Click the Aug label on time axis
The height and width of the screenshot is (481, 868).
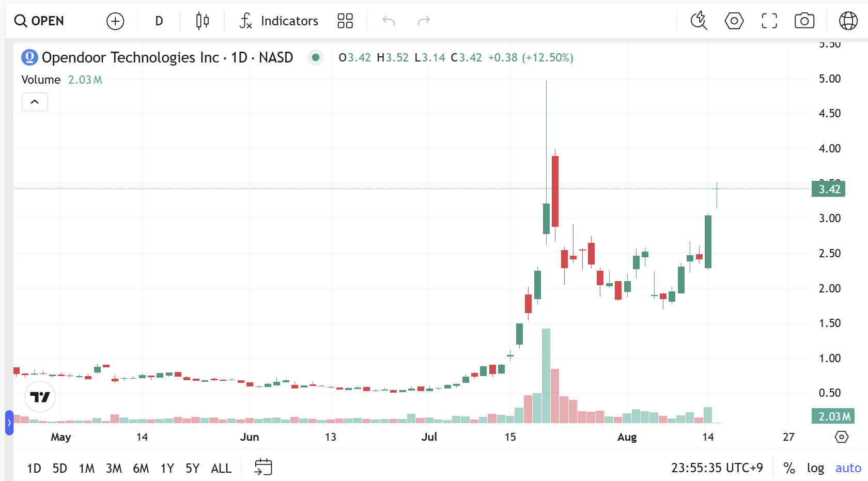pos(627,437)
